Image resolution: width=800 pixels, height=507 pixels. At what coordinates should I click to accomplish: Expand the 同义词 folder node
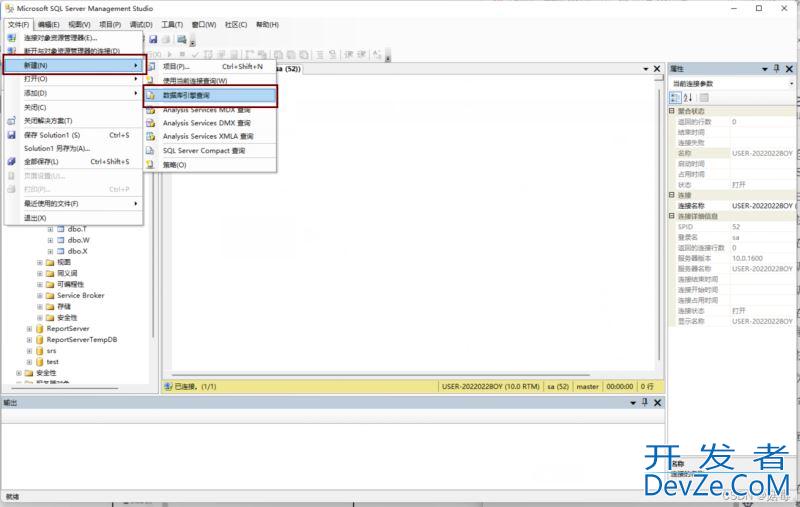40,273
